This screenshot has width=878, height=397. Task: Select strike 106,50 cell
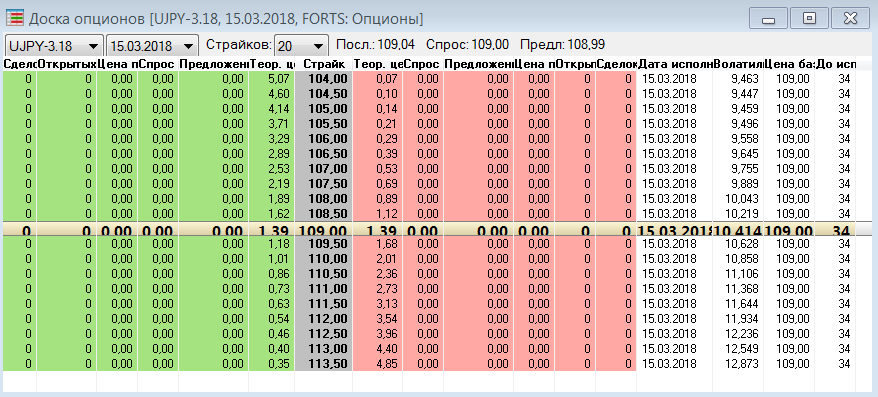coord(323,153)
